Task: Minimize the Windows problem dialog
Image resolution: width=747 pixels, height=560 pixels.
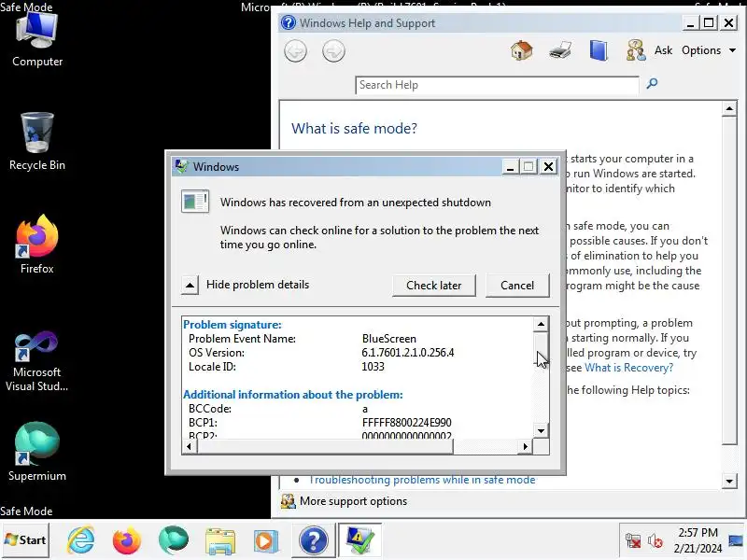Action: [x=510, y=167]
